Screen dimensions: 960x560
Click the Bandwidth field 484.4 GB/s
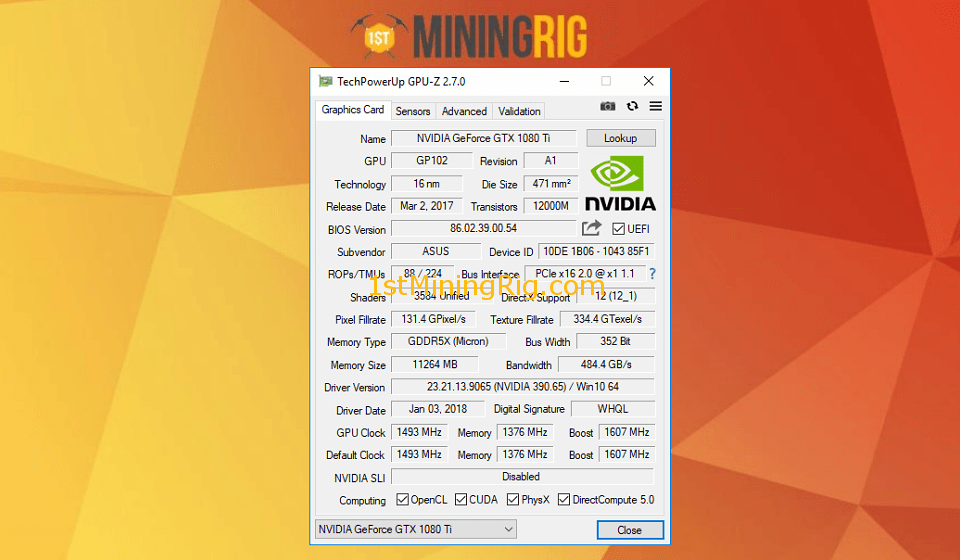pyautogui.click(x=606, y=365)
